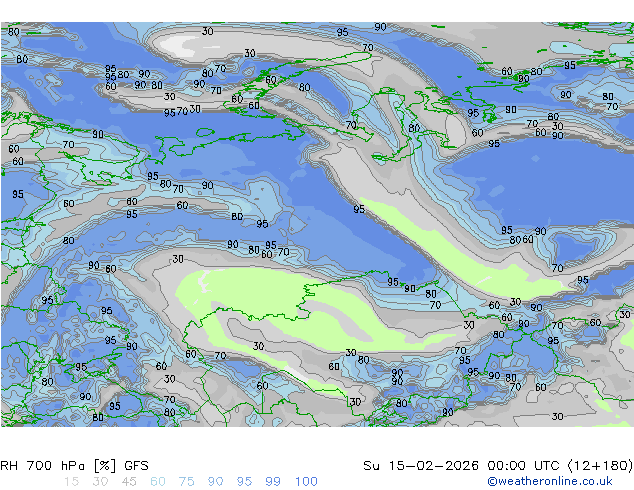The height and width of the screenshot is (490, 634).
Task: Click the legend value "100" in the color scale
Action: tap(306, 482)
